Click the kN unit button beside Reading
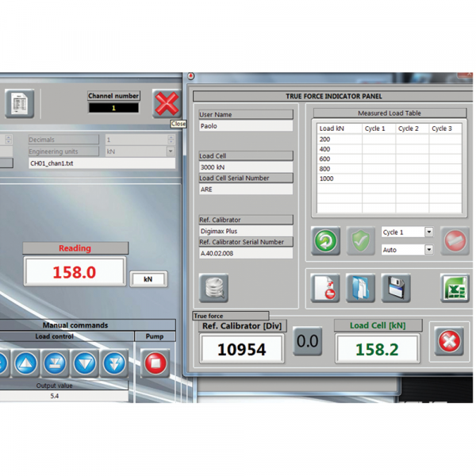This screenshot has width=476, height=476. 148,278
